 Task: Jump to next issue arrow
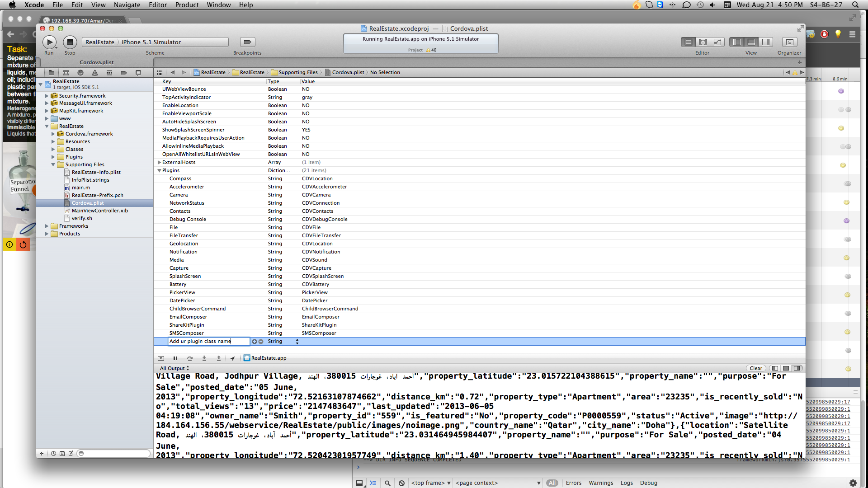click(802, 72)
